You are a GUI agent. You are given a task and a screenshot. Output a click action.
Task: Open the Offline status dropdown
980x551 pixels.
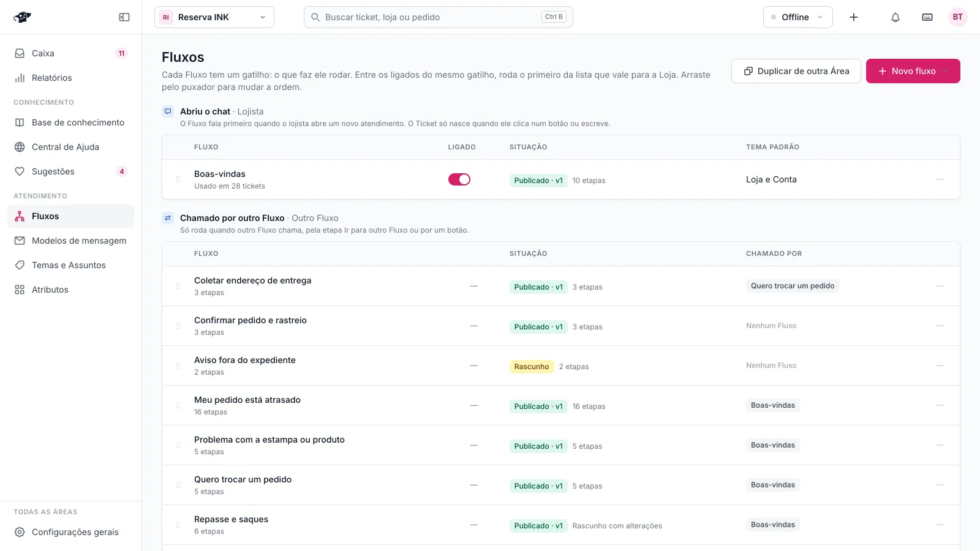pyautogui.click(x=798, y=17)
